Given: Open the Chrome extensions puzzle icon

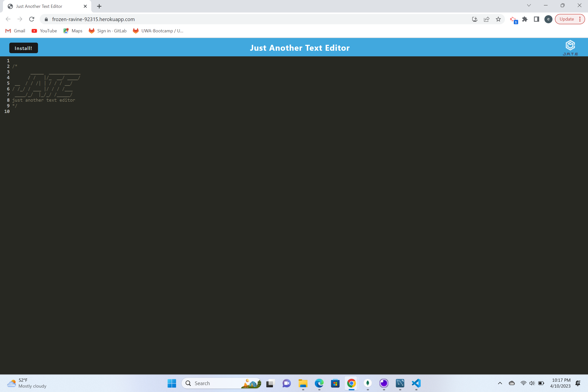Looking at the screenshot, I should pos(525,19).
